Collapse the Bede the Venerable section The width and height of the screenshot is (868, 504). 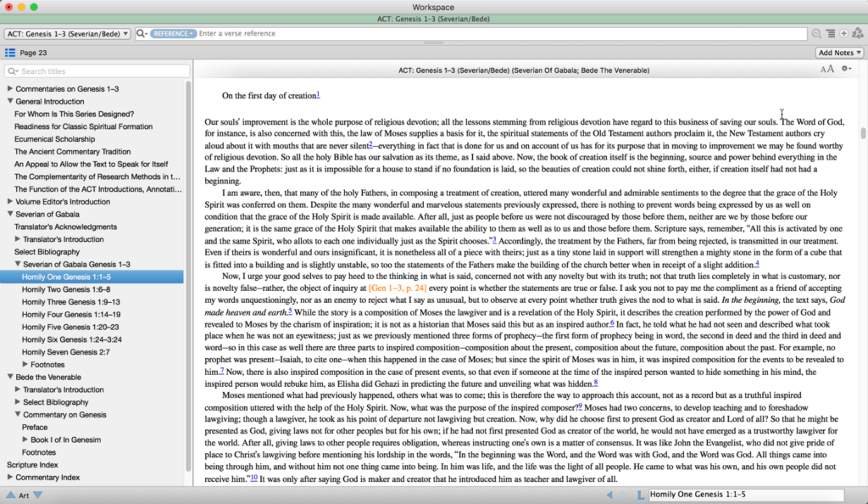(x=10, y=377)
